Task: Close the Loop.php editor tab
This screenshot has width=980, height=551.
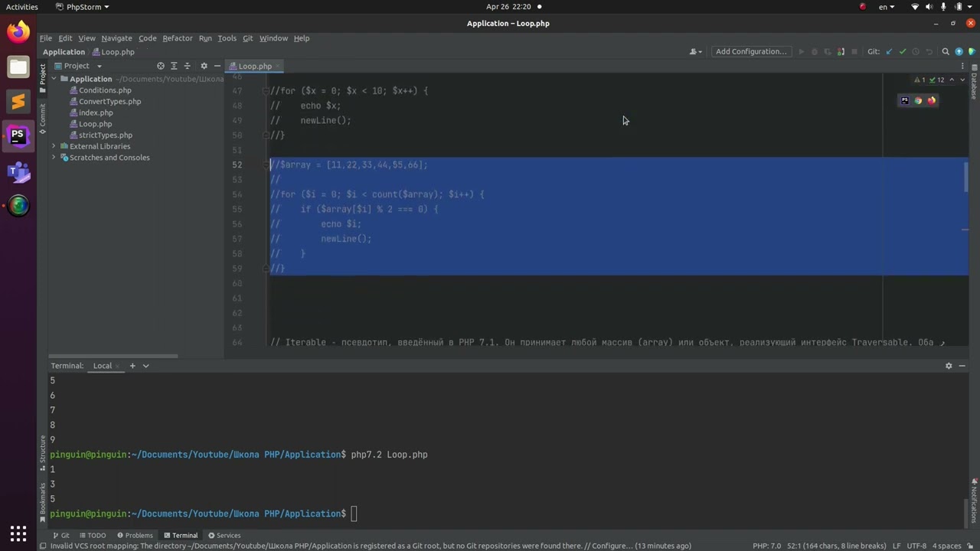Action: [278, 66]
